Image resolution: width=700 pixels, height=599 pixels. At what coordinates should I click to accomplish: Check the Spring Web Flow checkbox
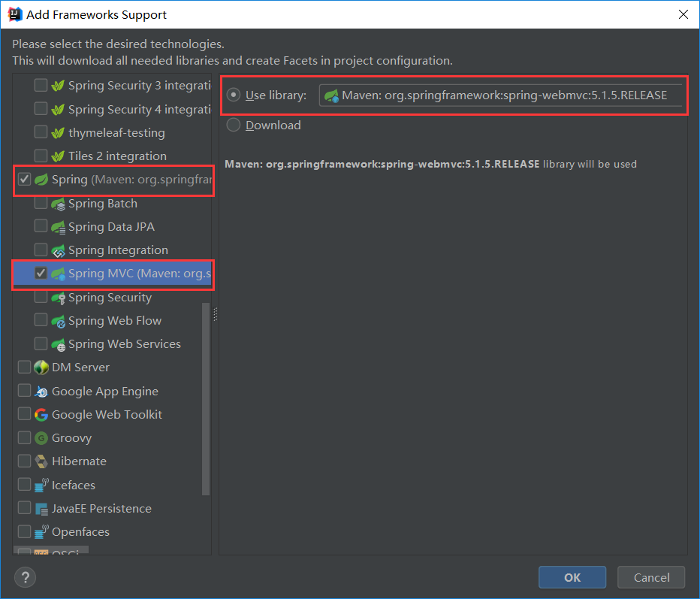coord(41,320)
